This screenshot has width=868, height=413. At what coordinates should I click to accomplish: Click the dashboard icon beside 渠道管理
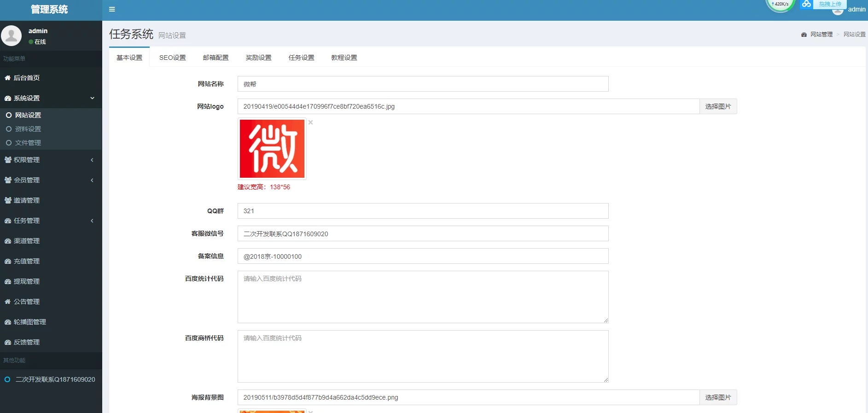pos(7,241)
